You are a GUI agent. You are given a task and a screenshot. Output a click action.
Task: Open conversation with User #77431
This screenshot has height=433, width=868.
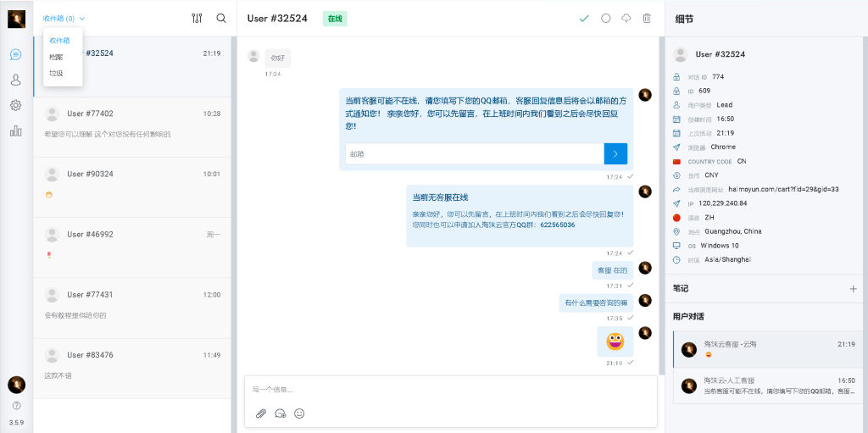click(x=131, y=308)
